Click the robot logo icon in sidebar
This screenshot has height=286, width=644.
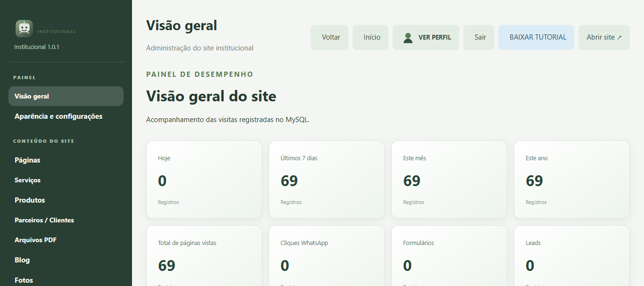[24, 28]
